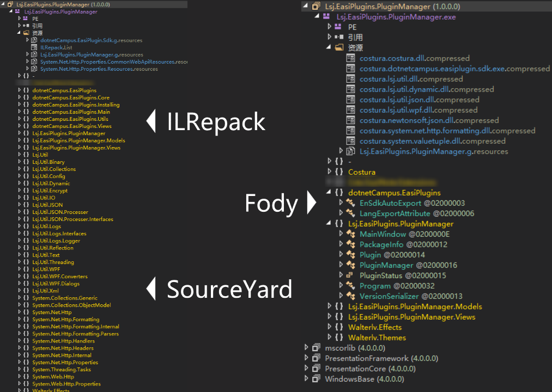The image size is (552, 392).
Task: Click the MainWindow class icon
Action: pos(350,234)
